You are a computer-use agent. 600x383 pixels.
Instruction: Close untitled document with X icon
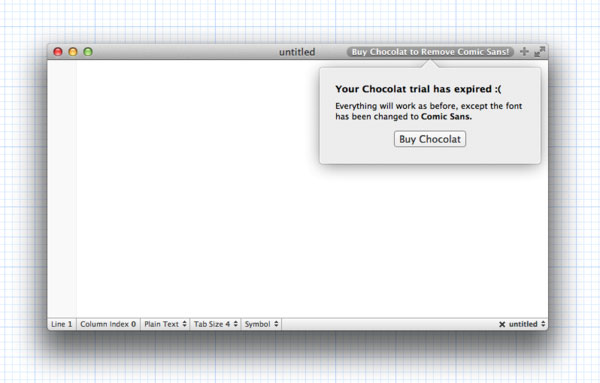pyautogui.click(x=502, y=324)
